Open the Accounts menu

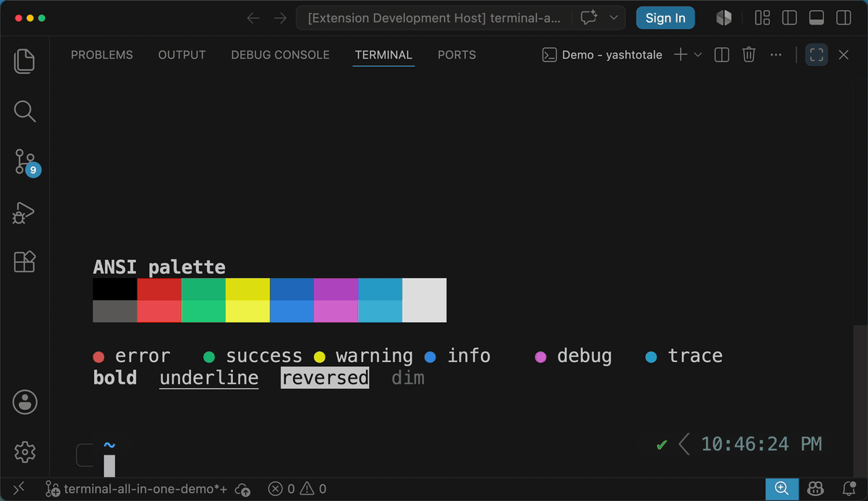click(25, 403)
